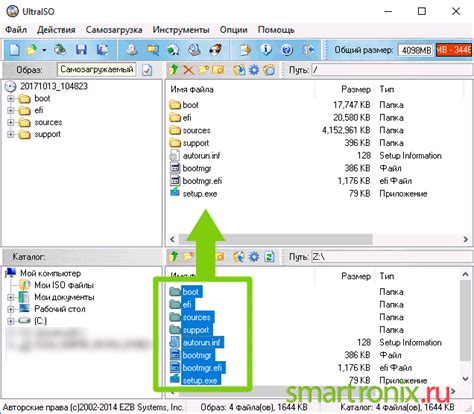Expand the boot folder in image tree

click(11, 99)
